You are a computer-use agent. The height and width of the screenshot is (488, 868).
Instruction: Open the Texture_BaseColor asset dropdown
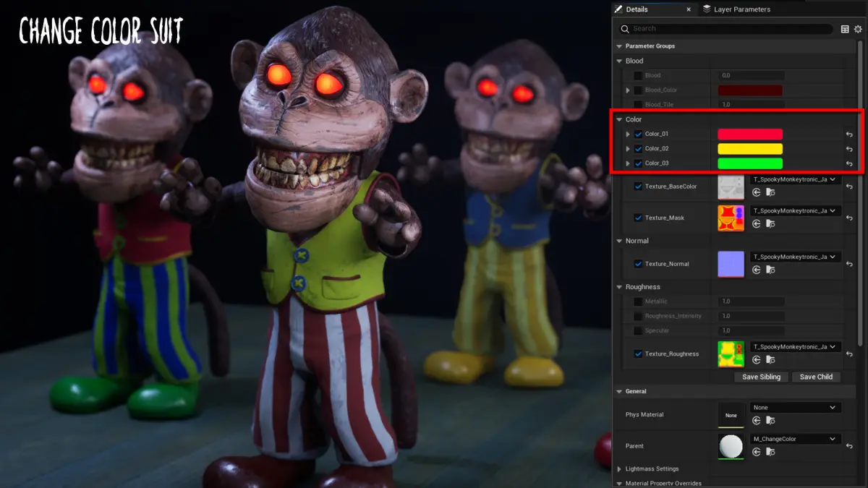coord(795,179)
